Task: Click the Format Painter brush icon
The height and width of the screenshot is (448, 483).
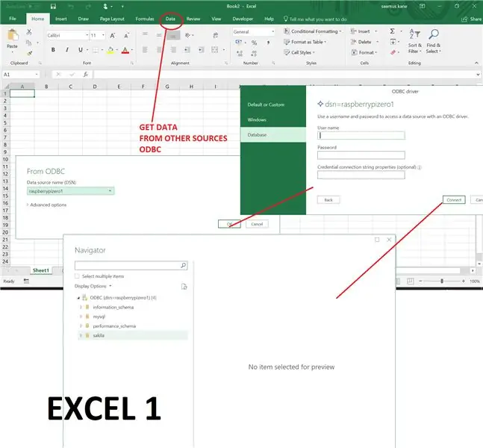Action: (29, 53)
